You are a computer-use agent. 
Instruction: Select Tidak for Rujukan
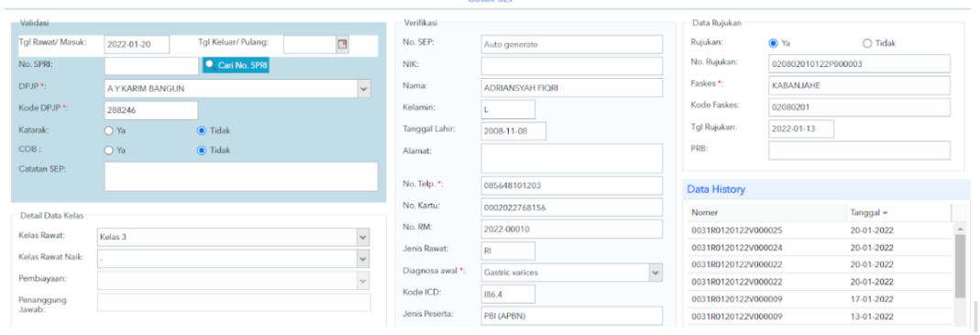pyautogui.click(x=867, y=43)
